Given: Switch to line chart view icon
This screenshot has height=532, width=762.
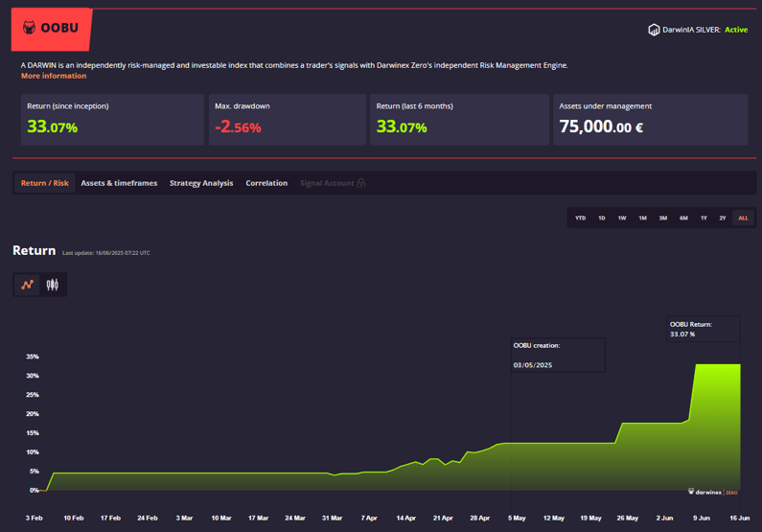Looking at the screenshot, I should (x=28, y=285).
